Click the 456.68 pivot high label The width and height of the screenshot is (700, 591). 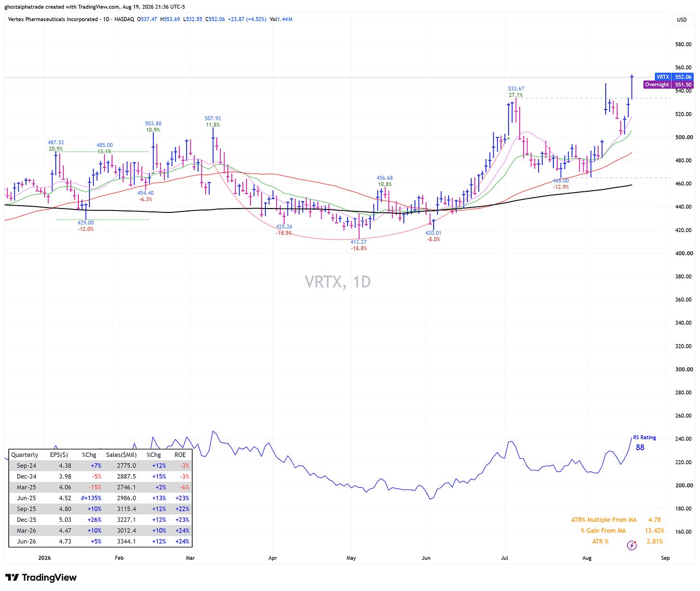pos(385,178)
